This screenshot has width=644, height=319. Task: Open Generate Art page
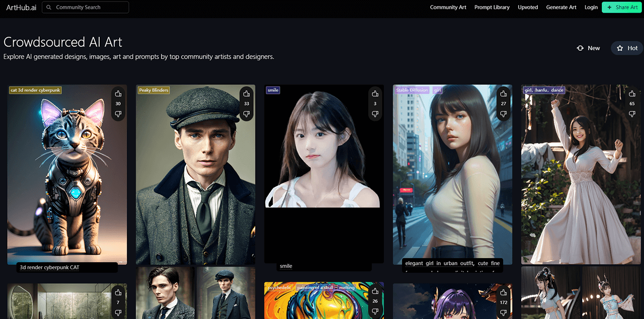pos(561,7)
